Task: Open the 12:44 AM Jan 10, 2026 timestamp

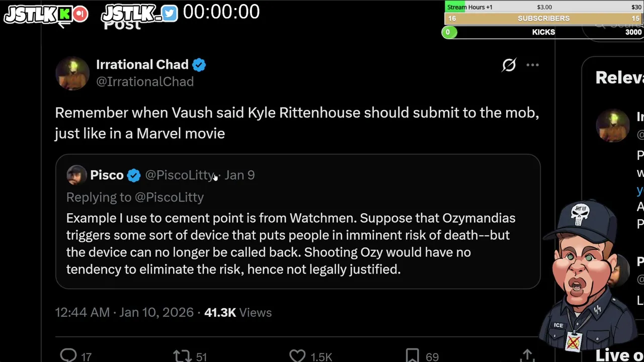Action: 124,312
